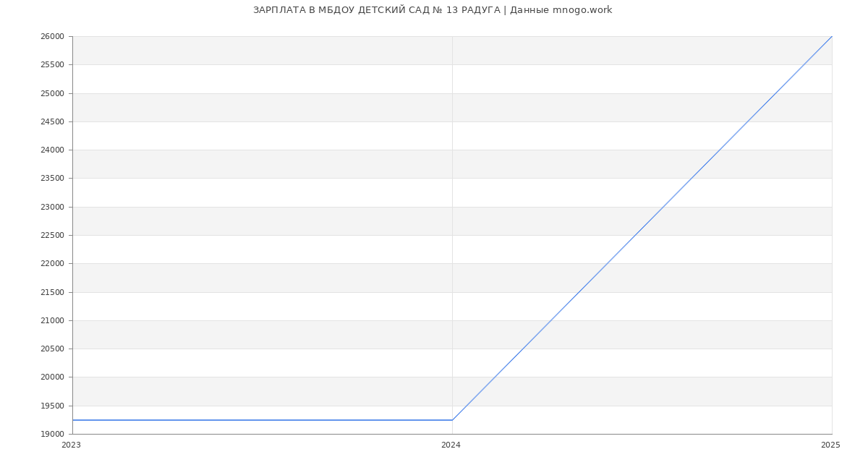This screenshot has width=868, height=470.
Task: Click the line data point at 2024
Action: click(x=452, y=420)
